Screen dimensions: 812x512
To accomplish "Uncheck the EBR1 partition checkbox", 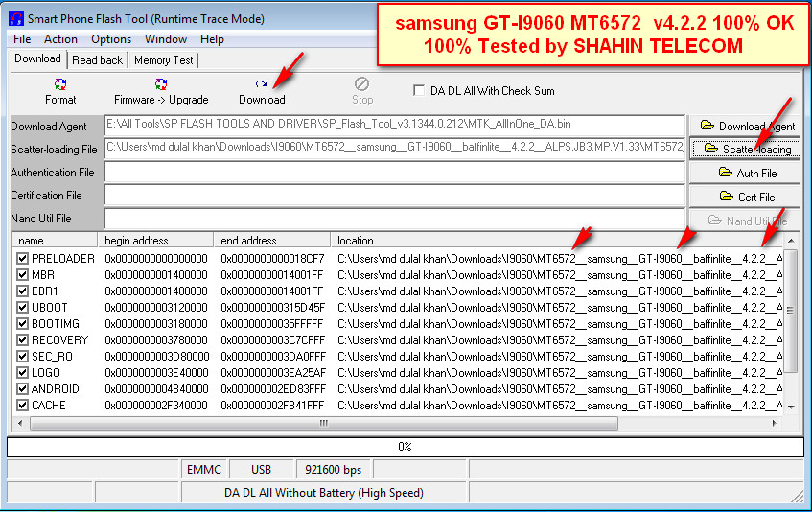I will (x=22, y=291).
